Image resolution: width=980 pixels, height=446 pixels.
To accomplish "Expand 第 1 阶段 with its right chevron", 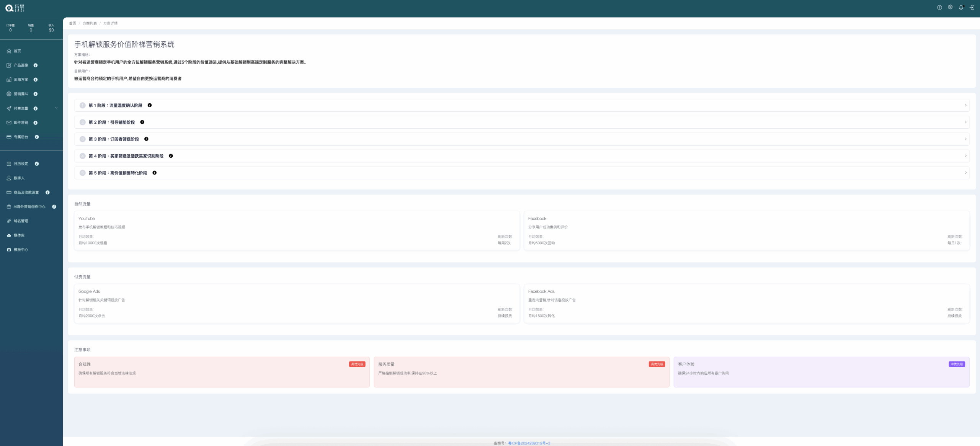I will (966, 105).
